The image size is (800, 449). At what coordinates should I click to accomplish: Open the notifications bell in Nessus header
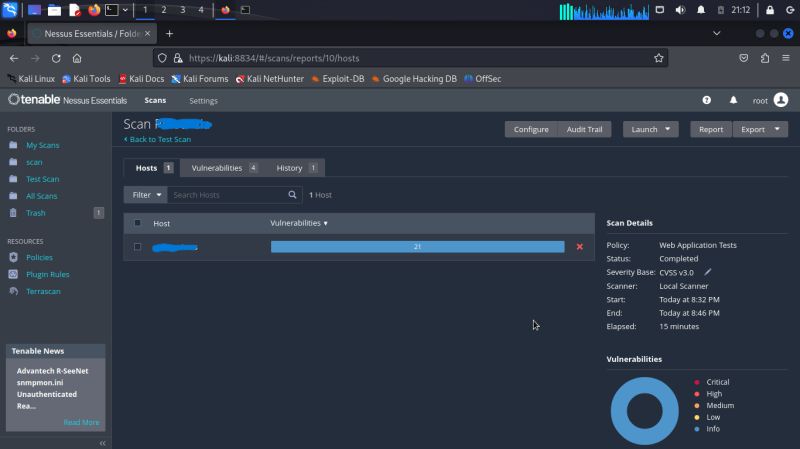[x=733, y=100]
